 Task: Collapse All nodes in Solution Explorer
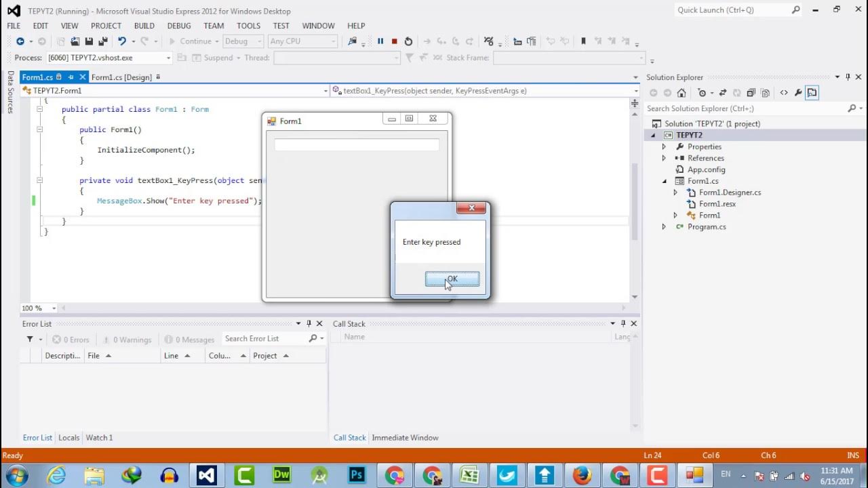pos(751,93)
